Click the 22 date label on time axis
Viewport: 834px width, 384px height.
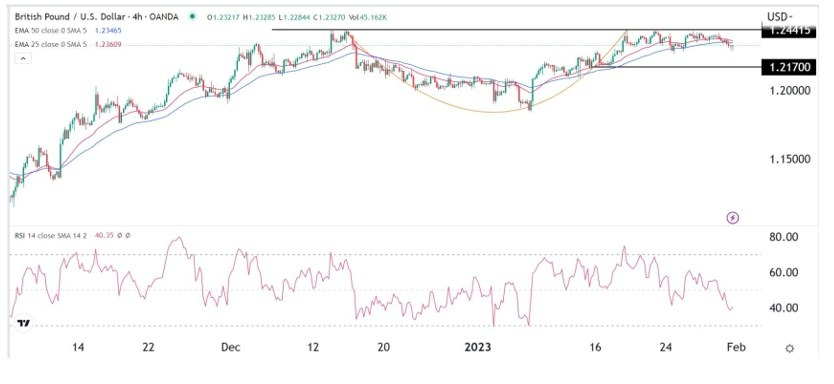click(x=148, y=347)
